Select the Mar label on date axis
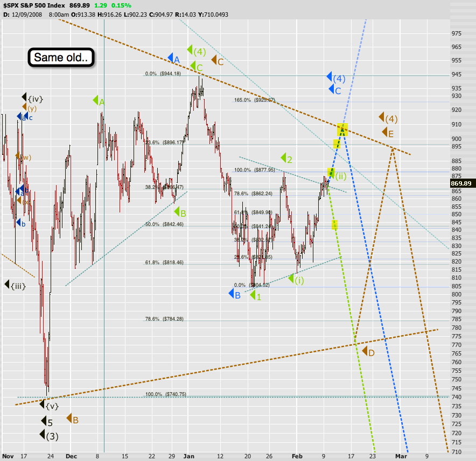 point(402,456)
